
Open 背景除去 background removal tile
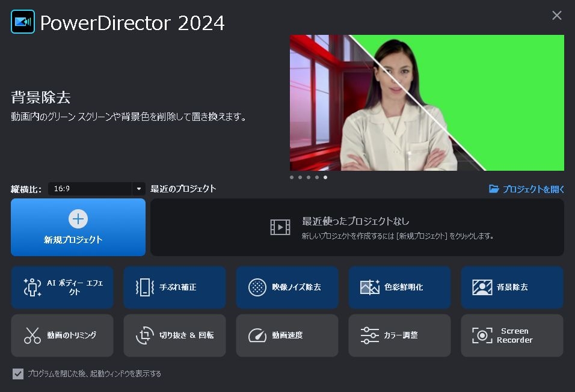(512, 287)
